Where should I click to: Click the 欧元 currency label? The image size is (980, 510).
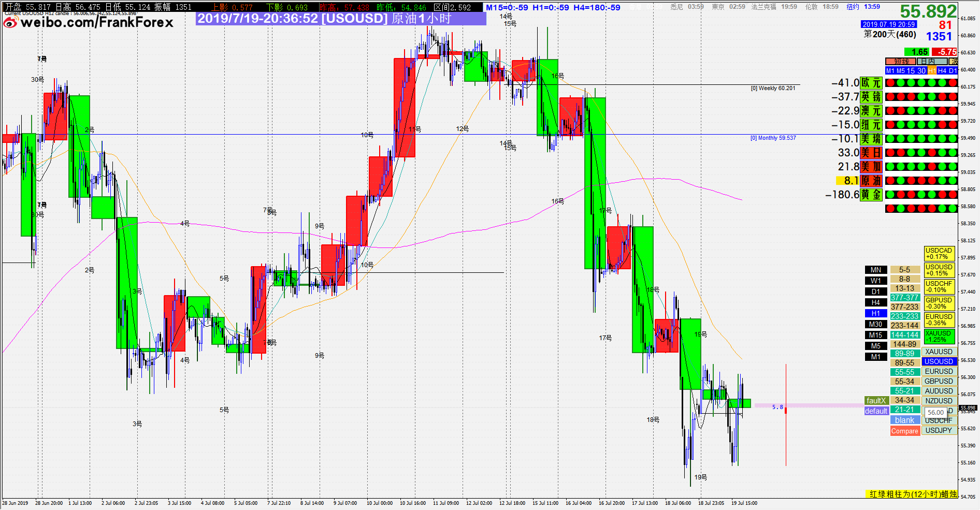point(871,83)
